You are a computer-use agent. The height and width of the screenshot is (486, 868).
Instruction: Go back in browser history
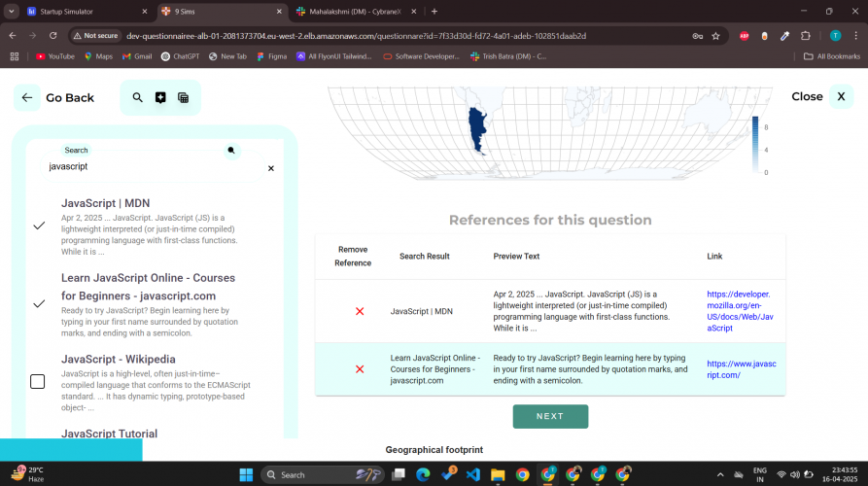(x=13, y=36)
